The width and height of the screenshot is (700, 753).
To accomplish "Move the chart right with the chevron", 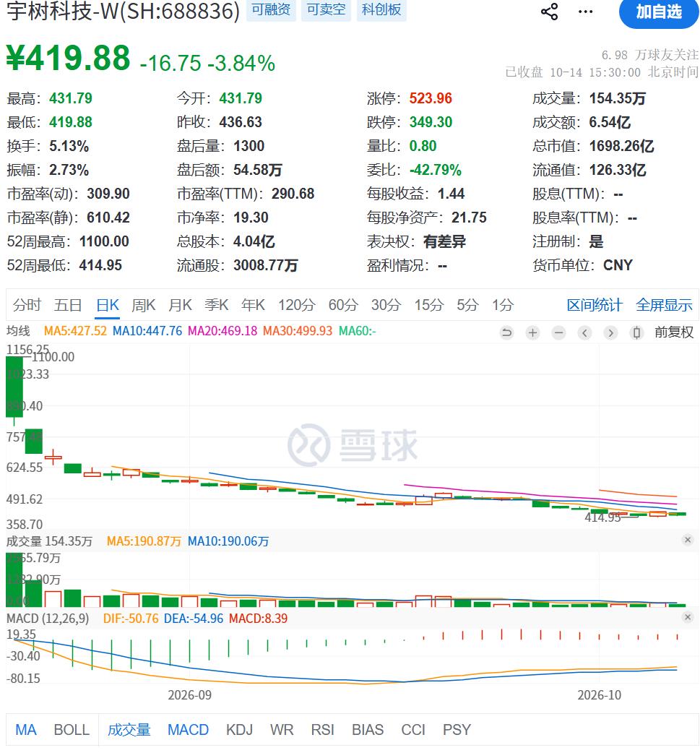I will click(610, 333).
